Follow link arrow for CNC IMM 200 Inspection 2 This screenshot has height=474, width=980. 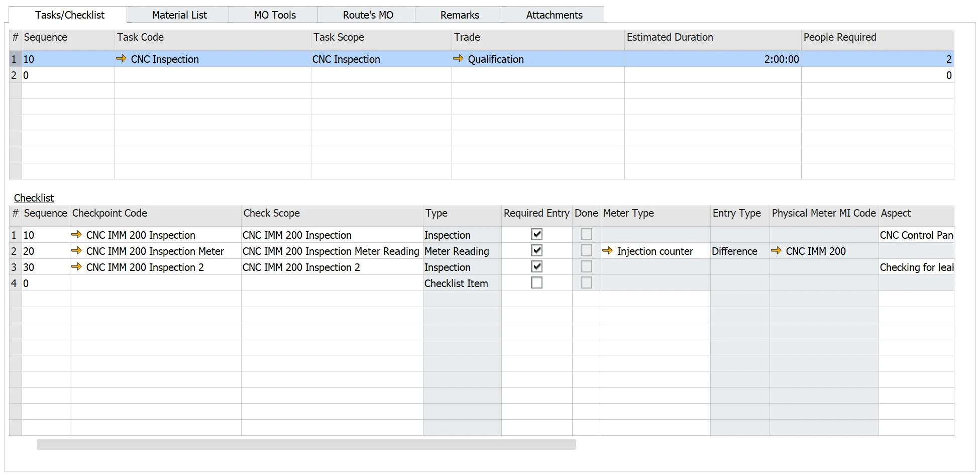(x=76, y=266)
